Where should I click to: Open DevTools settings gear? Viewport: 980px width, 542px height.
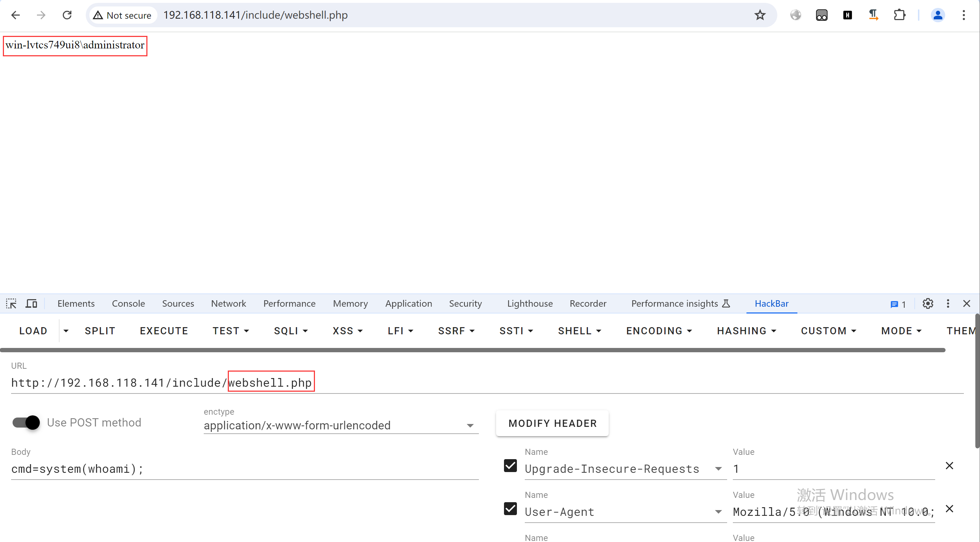tap(928, 303)
